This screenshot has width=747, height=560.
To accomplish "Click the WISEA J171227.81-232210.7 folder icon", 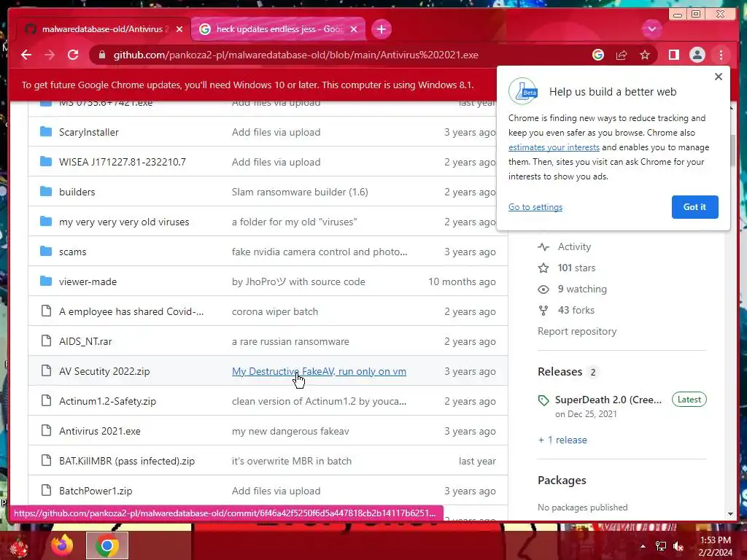I will (x=46, y=161).
